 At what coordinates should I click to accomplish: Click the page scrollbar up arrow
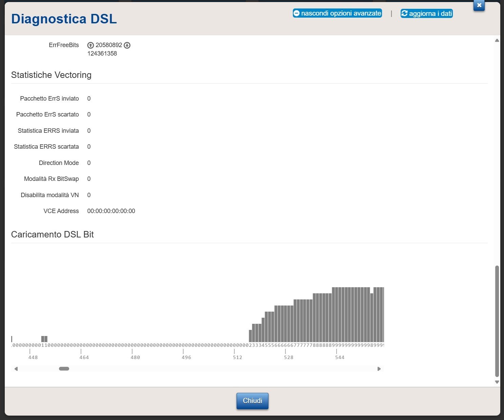coord(497,40)
